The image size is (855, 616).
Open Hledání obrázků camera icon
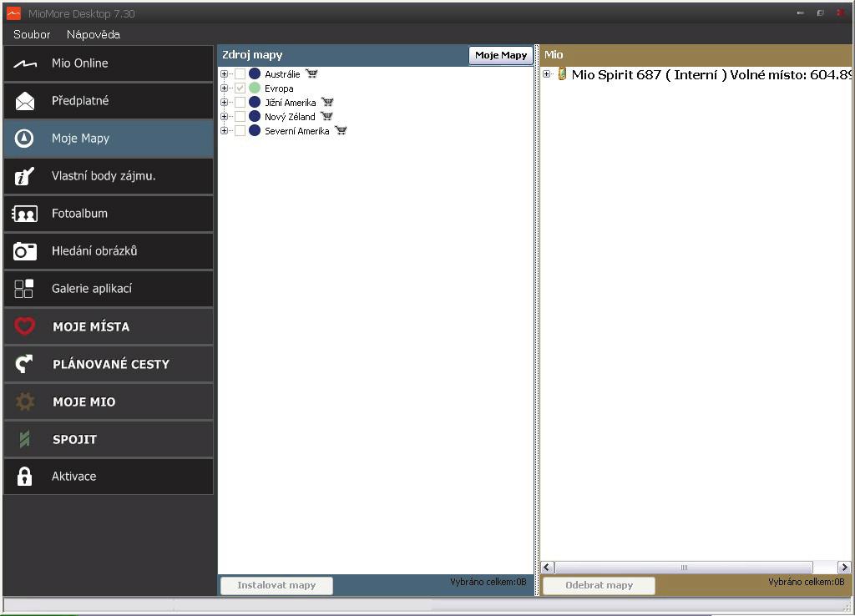tap(24, 251)
